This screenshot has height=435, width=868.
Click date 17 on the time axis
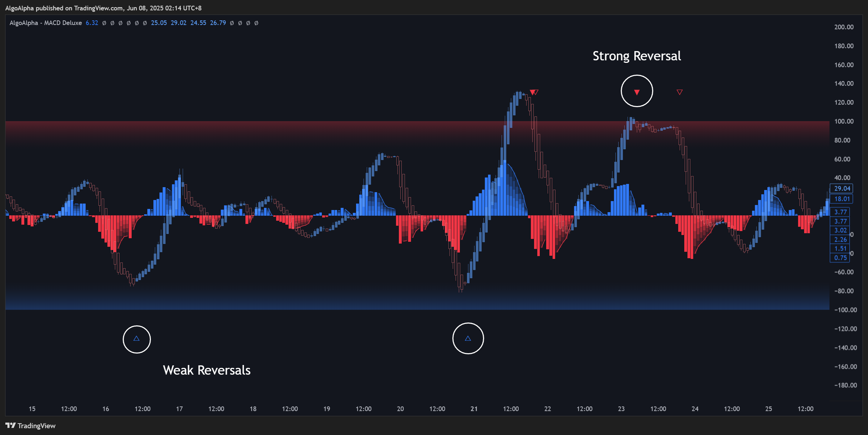point(179,409)
